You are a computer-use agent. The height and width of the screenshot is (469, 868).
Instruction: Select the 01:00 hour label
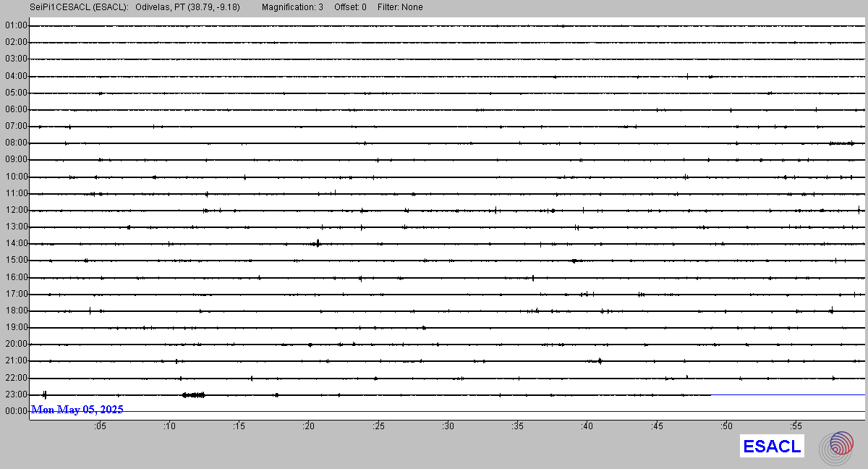[16, 25]
